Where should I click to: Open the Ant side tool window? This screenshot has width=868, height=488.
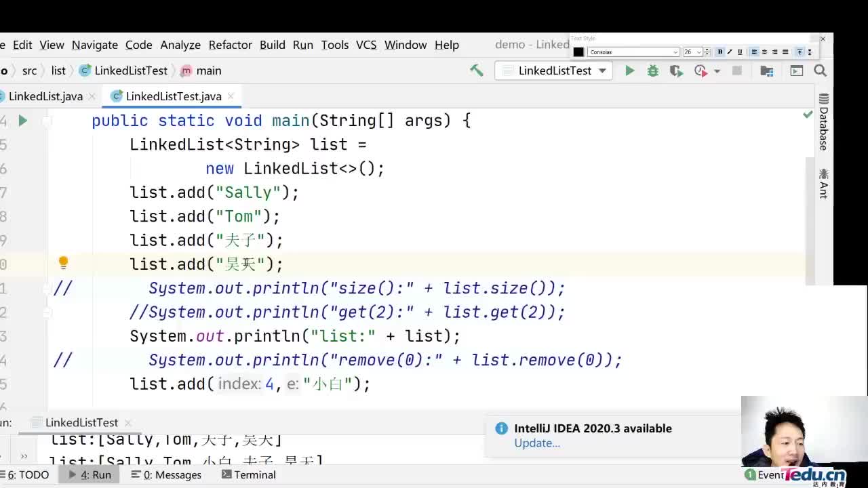tap(824, 184)
